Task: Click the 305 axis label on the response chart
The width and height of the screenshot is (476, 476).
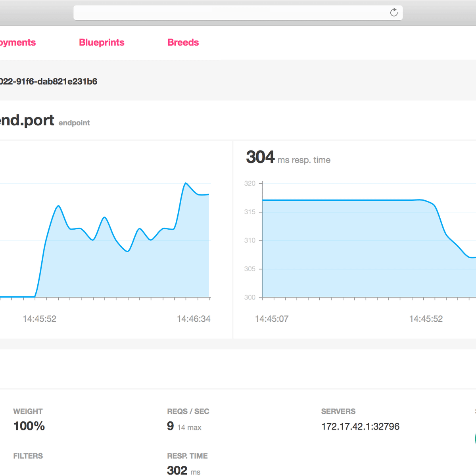Action: pos(250,269)
